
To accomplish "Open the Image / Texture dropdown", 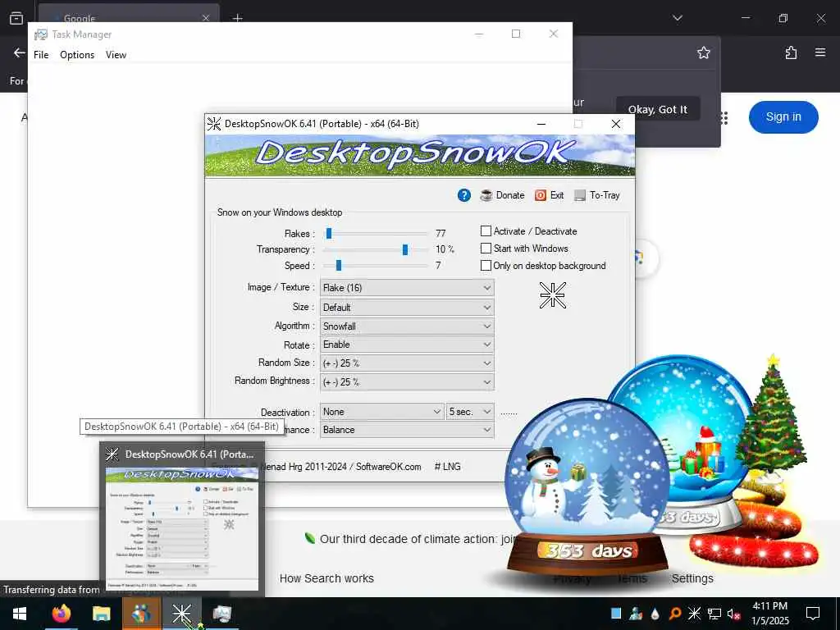I will 407,288.
